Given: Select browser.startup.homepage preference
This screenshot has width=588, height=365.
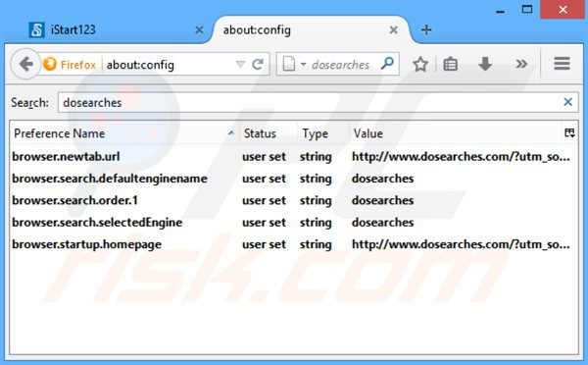Looking at the screenshot, I should pyautogui.click(x=294, y=244).
